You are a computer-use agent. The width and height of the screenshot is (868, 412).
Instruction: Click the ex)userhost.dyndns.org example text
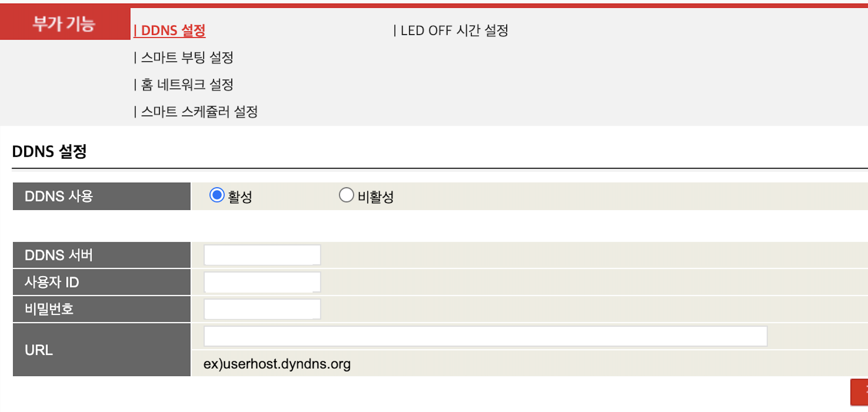click(277, 364)
